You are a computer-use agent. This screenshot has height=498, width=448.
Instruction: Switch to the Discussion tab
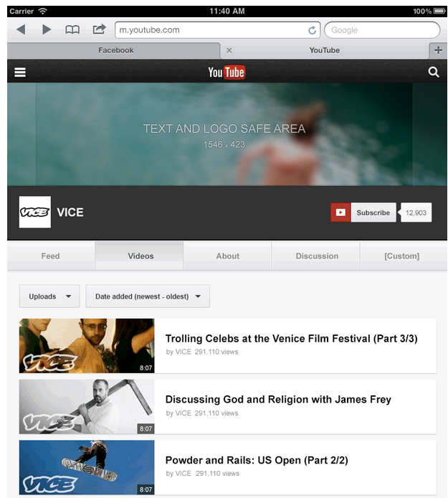click(317, 256)
